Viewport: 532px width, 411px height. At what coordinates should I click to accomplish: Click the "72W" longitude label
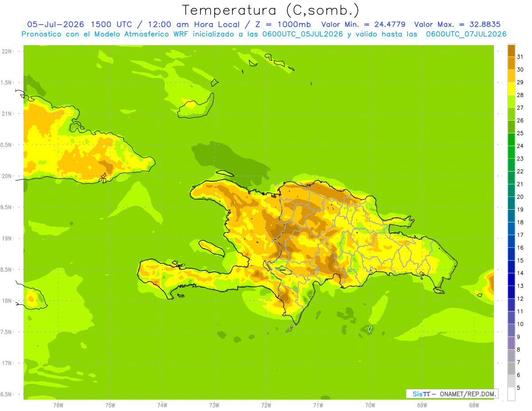click(x=266, y=405)
